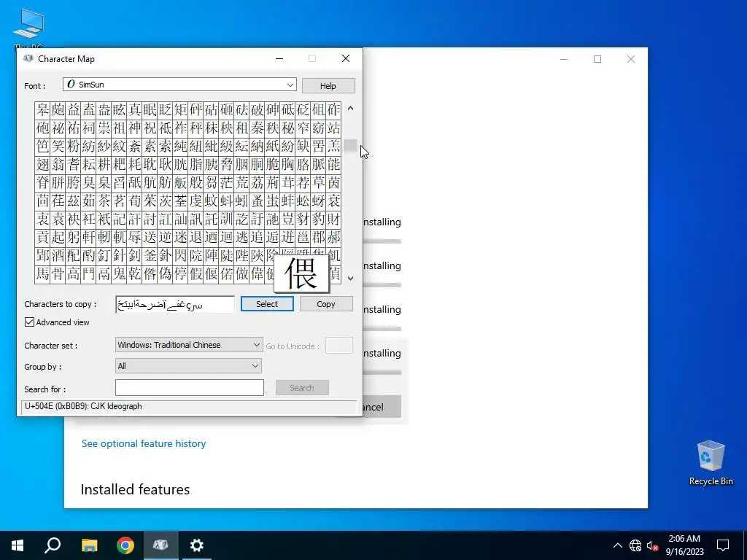The height and width of the screenshot is (560, 747).
Task: Select the 針 character cell
Action: (119, 256)
